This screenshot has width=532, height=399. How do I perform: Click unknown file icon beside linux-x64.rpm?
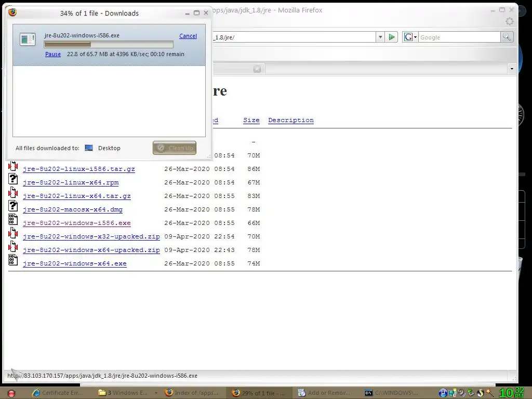(x=13, y=179)
